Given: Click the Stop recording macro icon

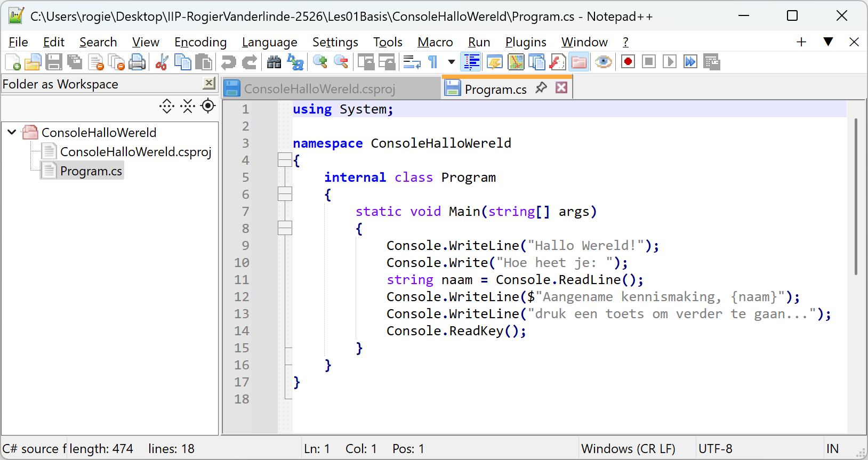Looking at the screenshot, I should [x=649, y=62].
